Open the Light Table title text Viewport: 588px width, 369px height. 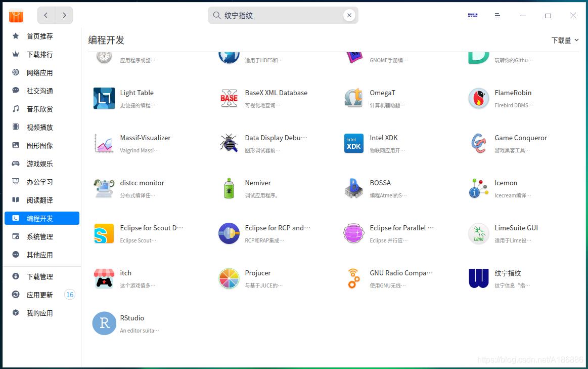(137, 93)
